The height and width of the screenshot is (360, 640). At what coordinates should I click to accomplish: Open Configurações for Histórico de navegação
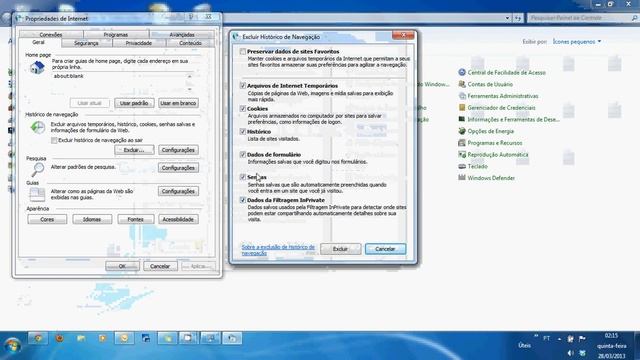(x=178, y=150)
